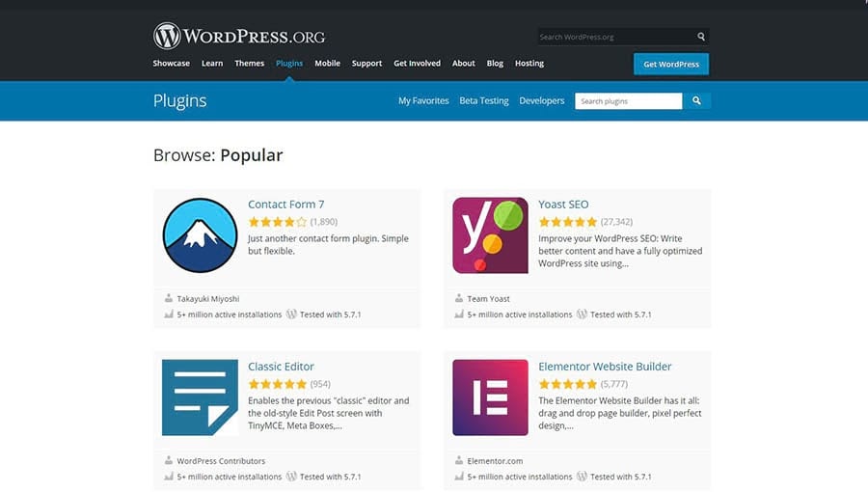This screenshot has height=492, width=868.
Task: Click the magnifier icon in the top search
Action: [701, 37]
